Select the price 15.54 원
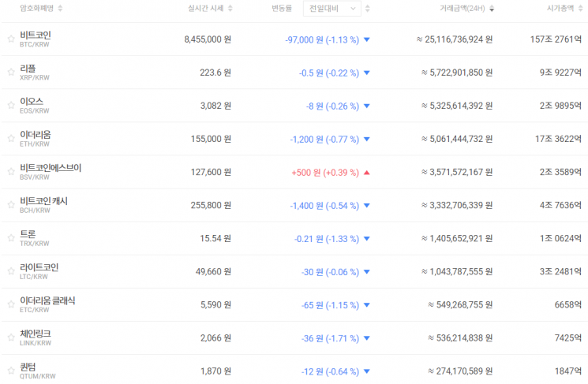 tap(215, 238)
